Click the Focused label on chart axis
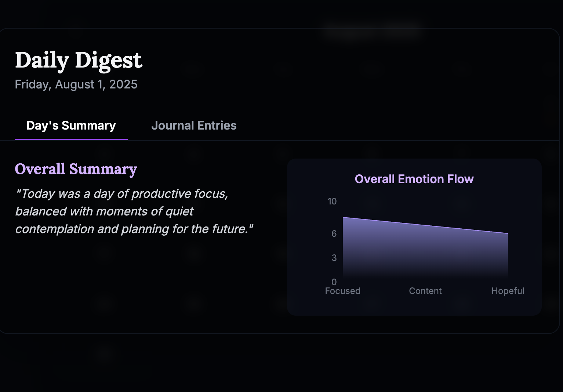The height and width of the screenshot is (392, 563). point(343,291)
